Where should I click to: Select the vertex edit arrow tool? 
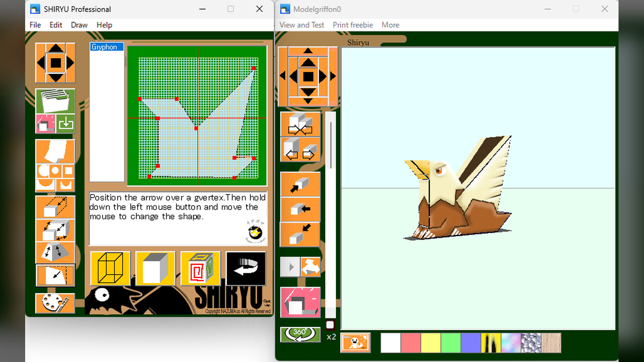[55, 276]
